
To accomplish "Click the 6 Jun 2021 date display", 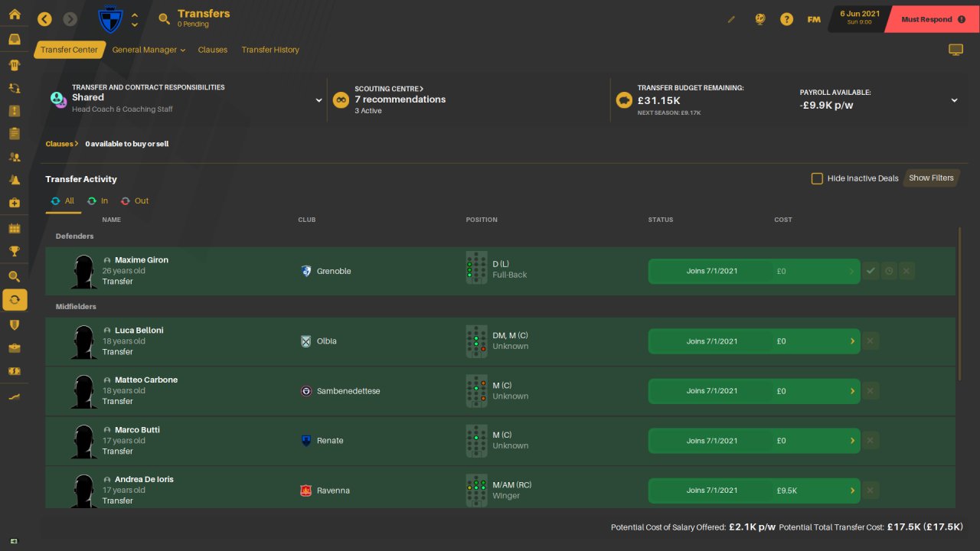I will coord(860,17).
